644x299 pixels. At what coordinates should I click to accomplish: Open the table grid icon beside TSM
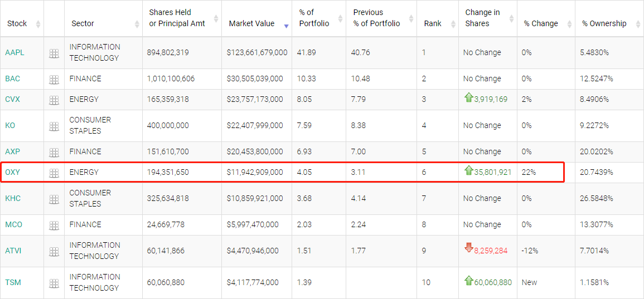point(54,283)
